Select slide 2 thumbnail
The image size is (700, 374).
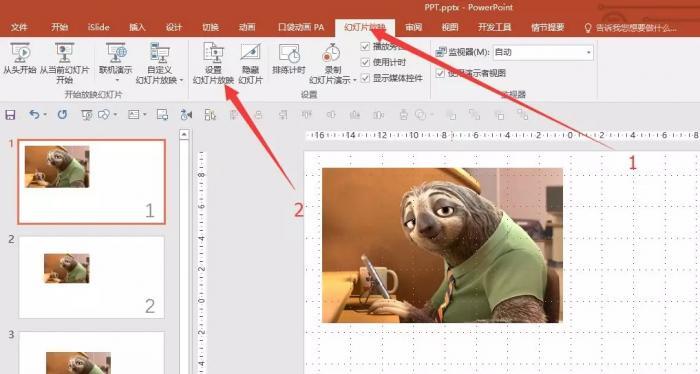92,277
